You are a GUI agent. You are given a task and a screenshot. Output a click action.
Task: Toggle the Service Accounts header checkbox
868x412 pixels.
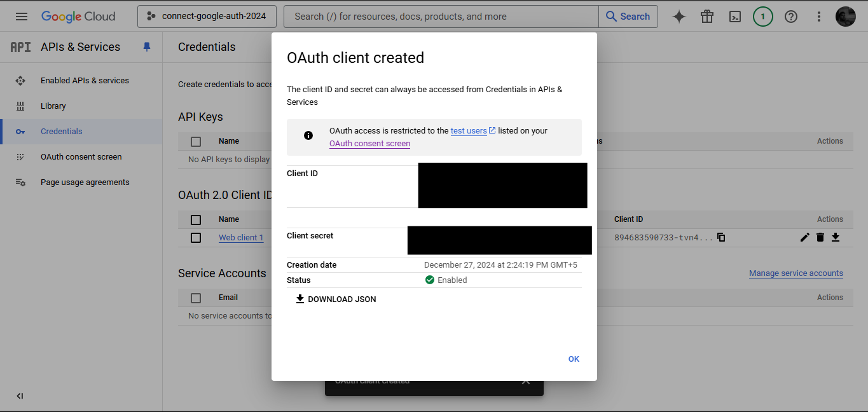click(195, 297)
